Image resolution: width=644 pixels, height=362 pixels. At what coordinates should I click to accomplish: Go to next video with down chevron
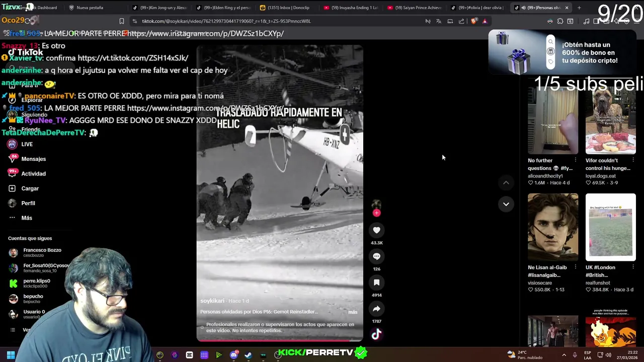[506, 204]
